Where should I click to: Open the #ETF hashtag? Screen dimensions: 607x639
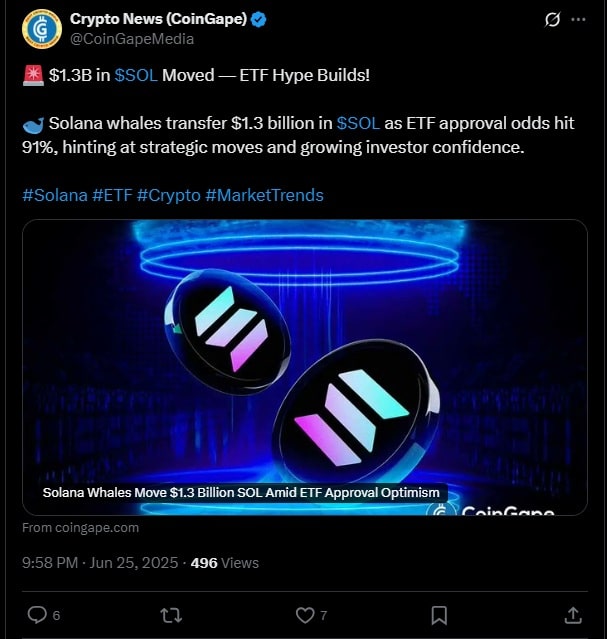111,195
